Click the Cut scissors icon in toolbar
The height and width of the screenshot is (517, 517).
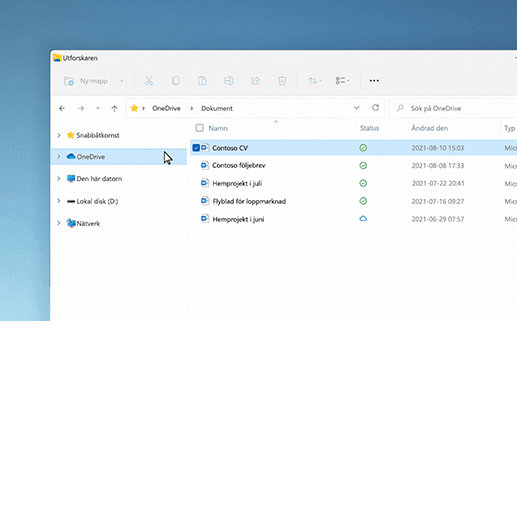point(149,81)
